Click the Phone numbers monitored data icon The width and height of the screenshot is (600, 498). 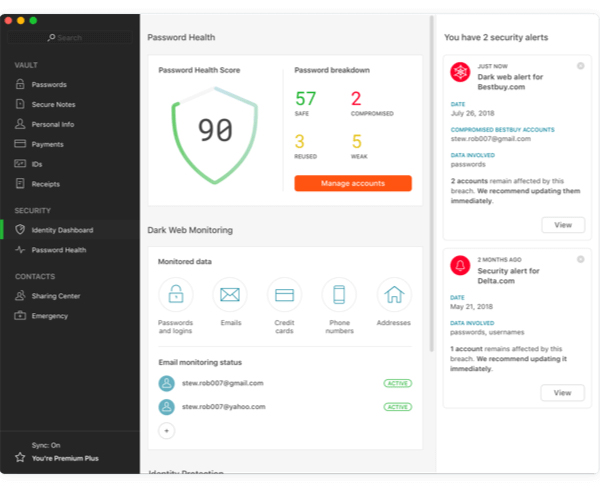pyautogui.click(x=339, y=295)
